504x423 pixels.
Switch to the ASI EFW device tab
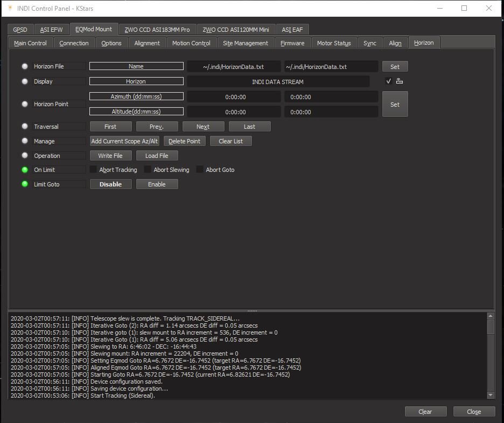[52, 30]
